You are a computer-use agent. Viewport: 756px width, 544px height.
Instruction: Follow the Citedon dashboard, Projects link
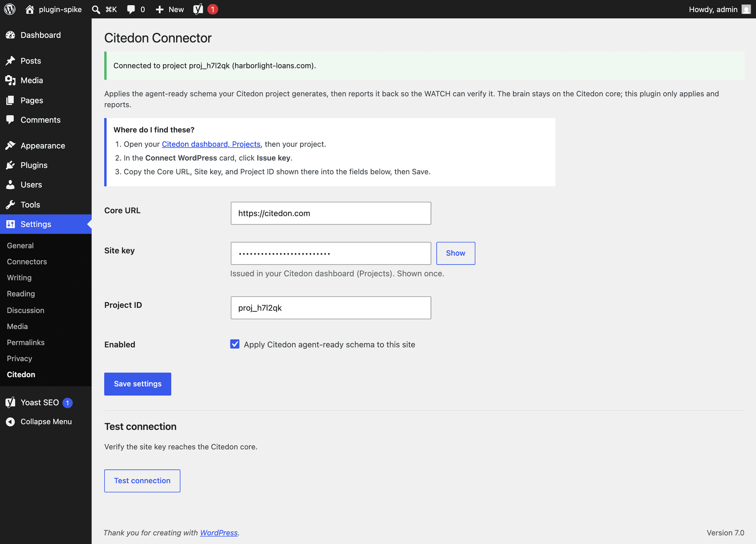tap(211, 144)
